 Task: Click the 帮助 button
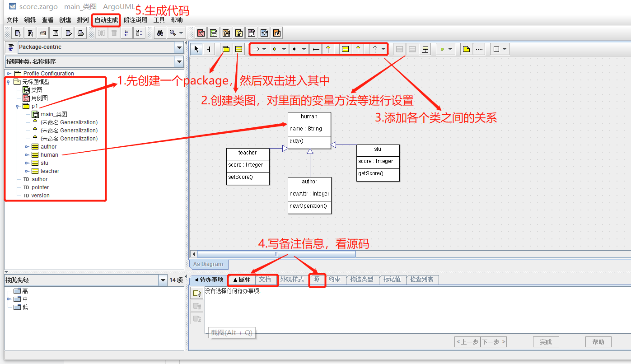pos(598,342)
